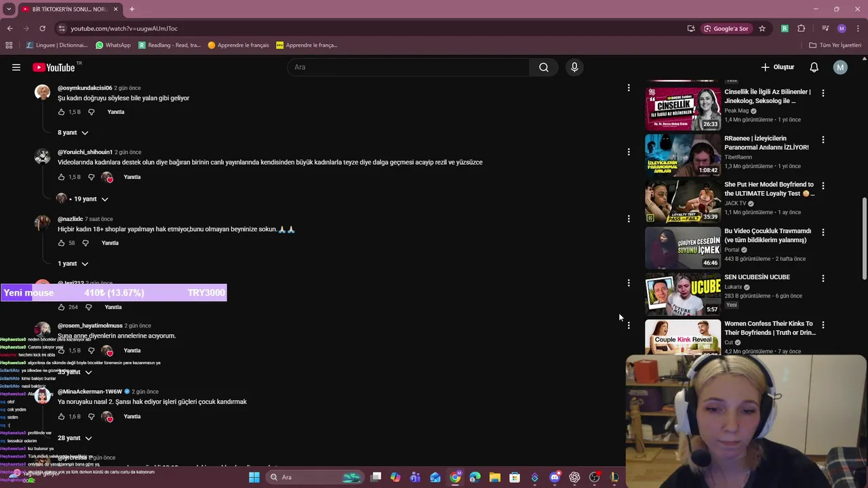The width and height of the screenshot is (868, 488).
Task: Open File Explorer from the taskbar
Action: (495, 477)
